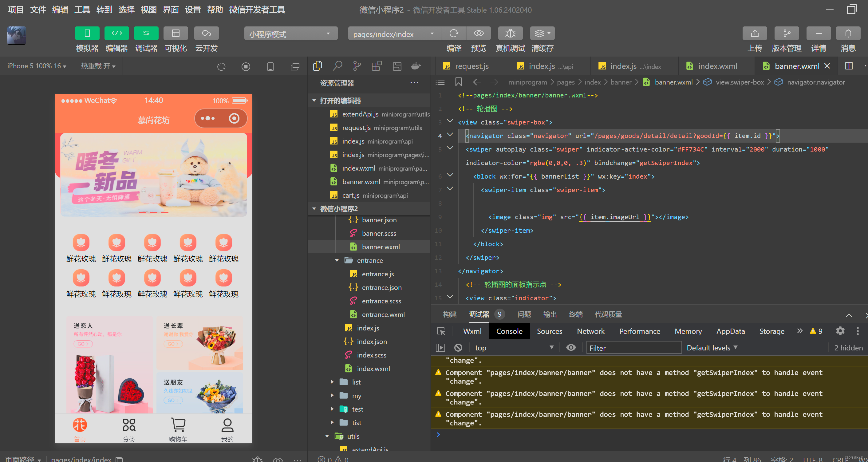Switch to the 终端 panel tab
This screenshot has width=868, height=462.
click(x=575, y=314)
